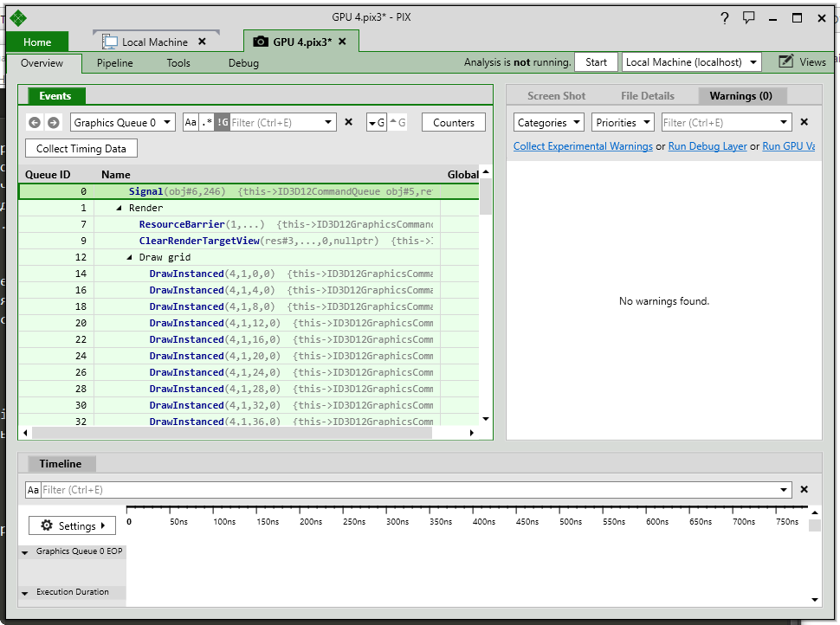The image size is (840, 625).
Task: Click the Name column header
Action: pos(116,175)
